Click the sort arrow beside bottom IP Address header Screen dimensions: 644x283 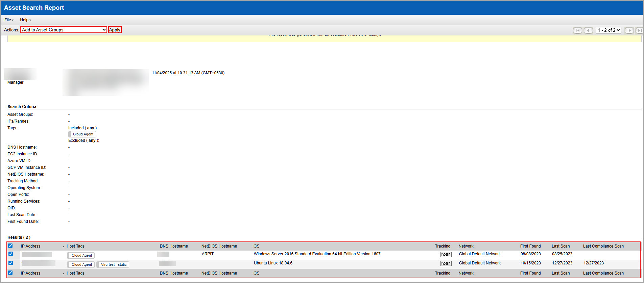pyautogui.click(x=63, y=274)
